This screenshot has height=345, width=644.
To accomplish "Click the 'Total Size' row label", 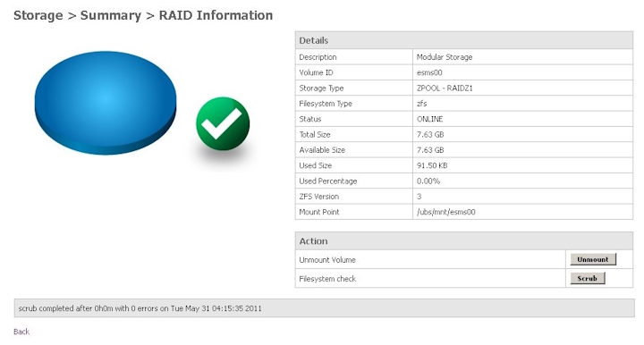I will point(315,135).
